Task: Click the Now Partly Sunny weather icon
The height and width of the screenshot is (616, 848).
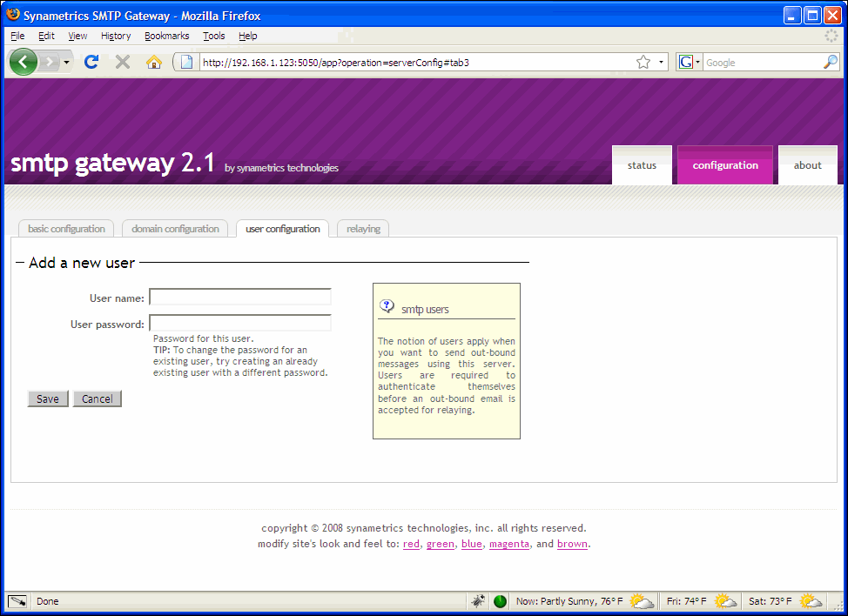Action: [642, 601]
